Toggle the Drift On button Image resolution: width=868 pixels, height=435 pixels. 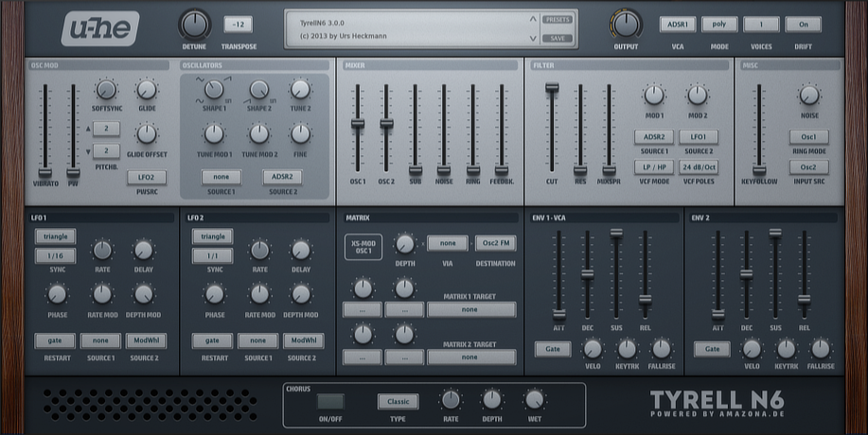coord(804,25)
